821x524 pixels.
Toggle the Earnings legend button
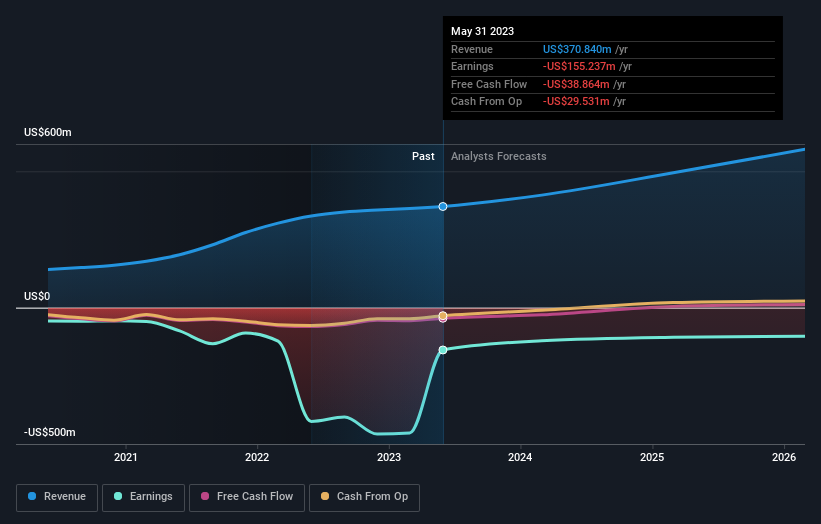point(143,497)
